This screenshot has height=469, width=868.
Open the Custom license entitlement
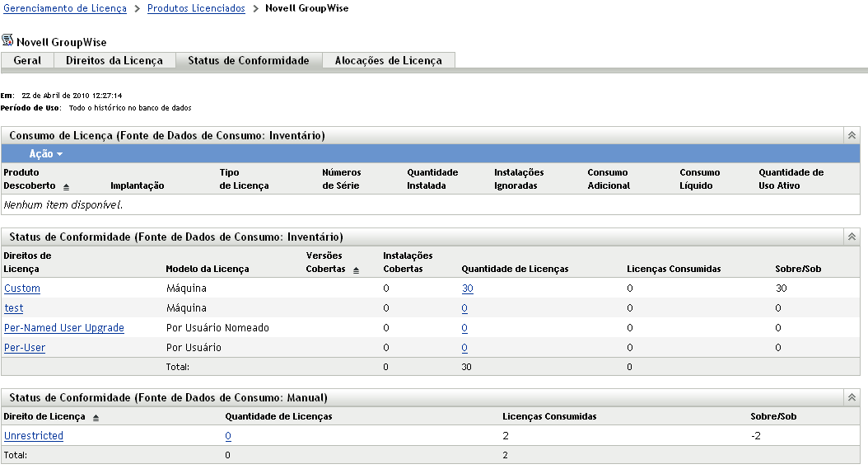coord(22,288)
